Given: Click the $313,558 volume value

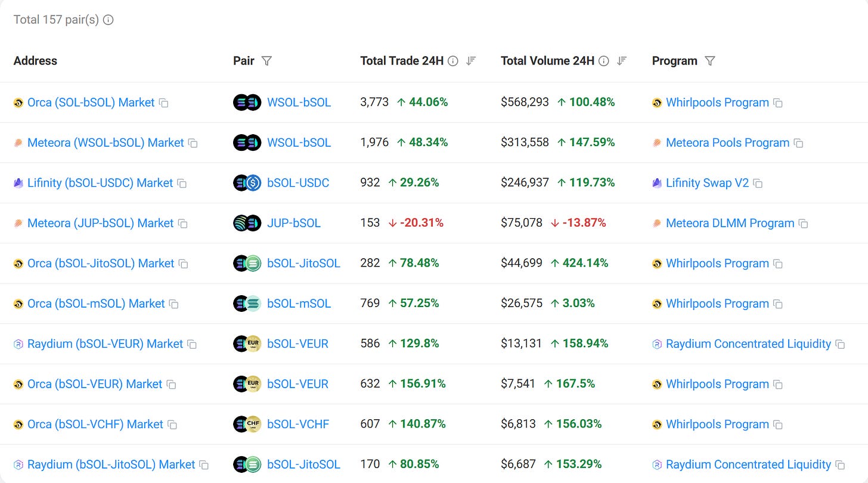Looking at the screenshot, I should (525, 143).
